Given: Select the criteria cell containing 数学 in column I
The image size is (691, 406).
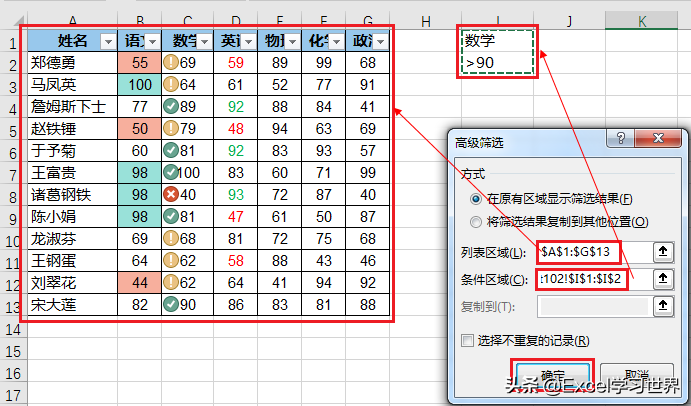Looking at the screenshot, I should point(498,41).
